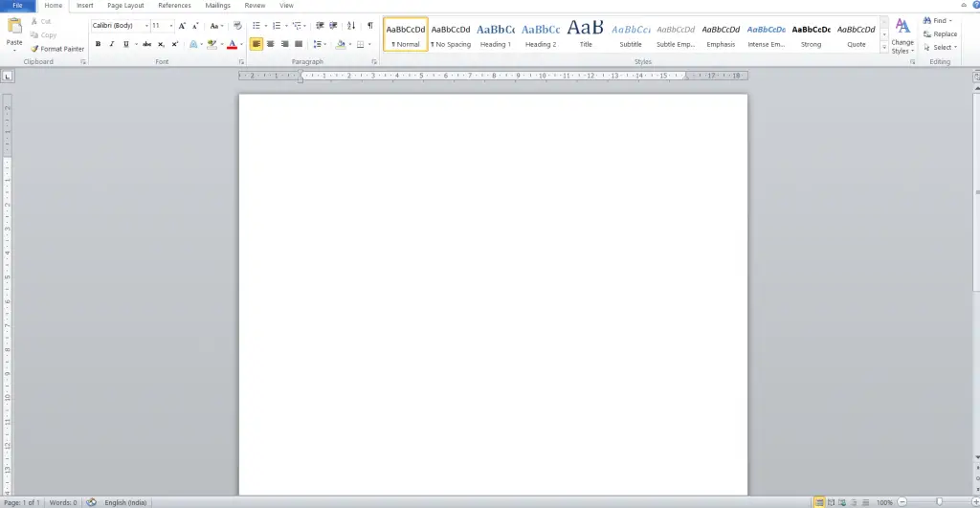Apply strikethrough formatting

coord(146,44)
